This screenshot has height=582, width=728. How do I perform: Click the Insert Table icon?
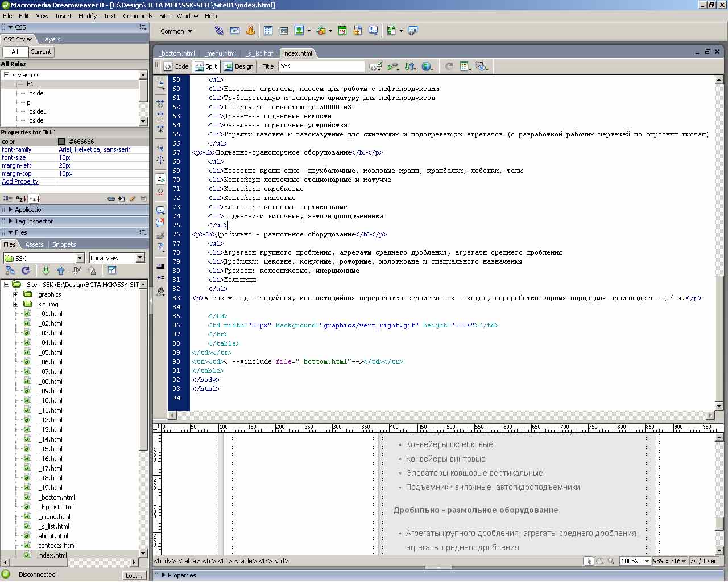268,31
